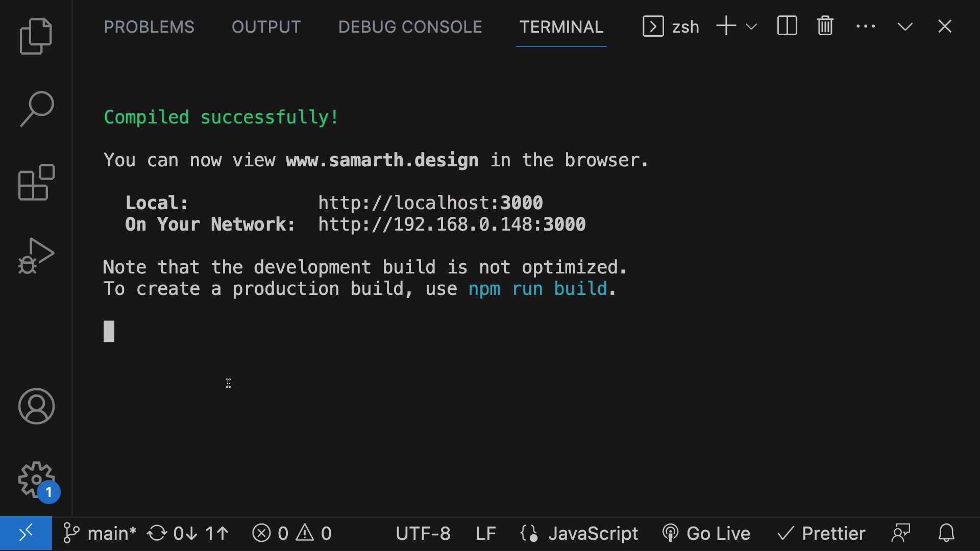The image size is (980, 551).
Task: Kill the active terminal with the trash icon
Action: click(825, 26)
